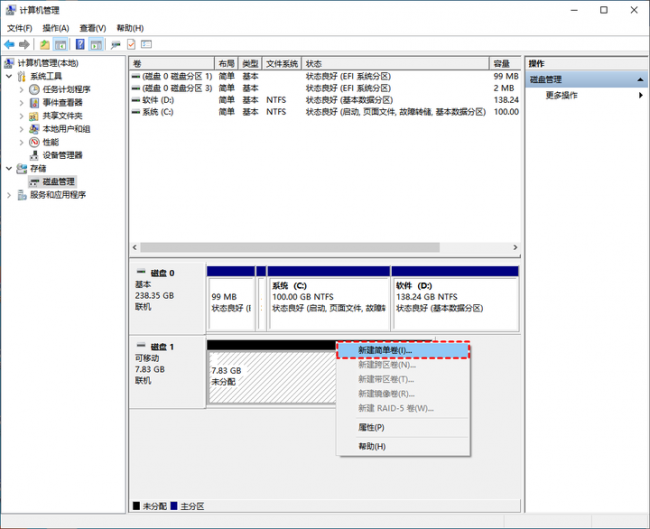Click the blue Help question mark icon
The image size is (650, 529).
coord(80,44)
